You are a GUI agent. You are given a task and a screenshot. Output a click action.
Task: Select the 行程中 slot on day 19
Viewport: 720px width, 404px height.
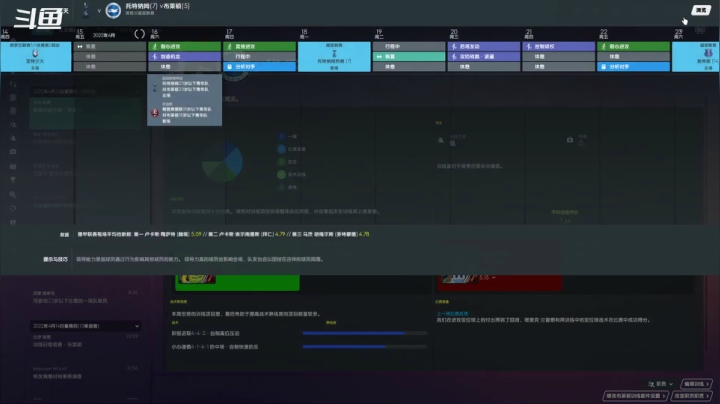[x=409, y=46]
